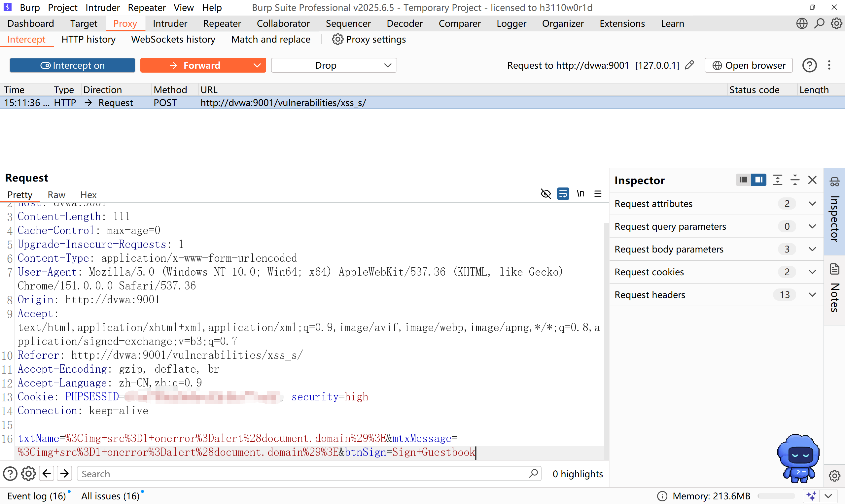Toggle the line wrap button in Request

tap(563, 194)
